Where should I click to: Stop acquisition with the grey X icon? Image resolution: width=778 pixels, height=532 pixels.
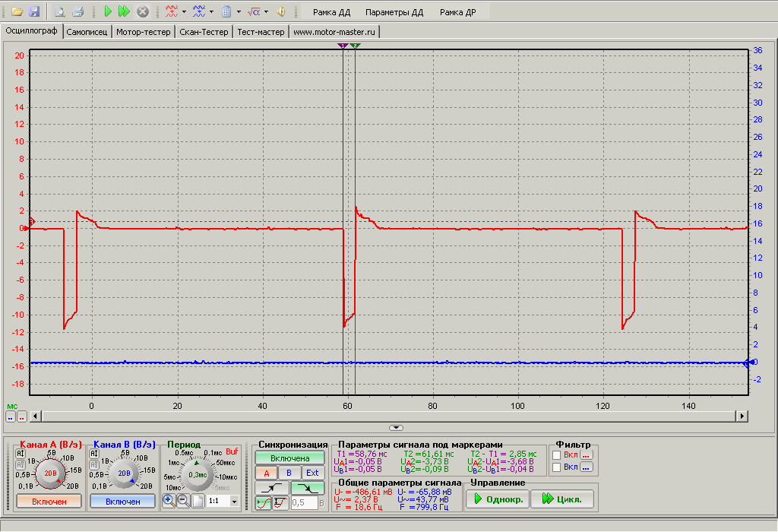142,11
